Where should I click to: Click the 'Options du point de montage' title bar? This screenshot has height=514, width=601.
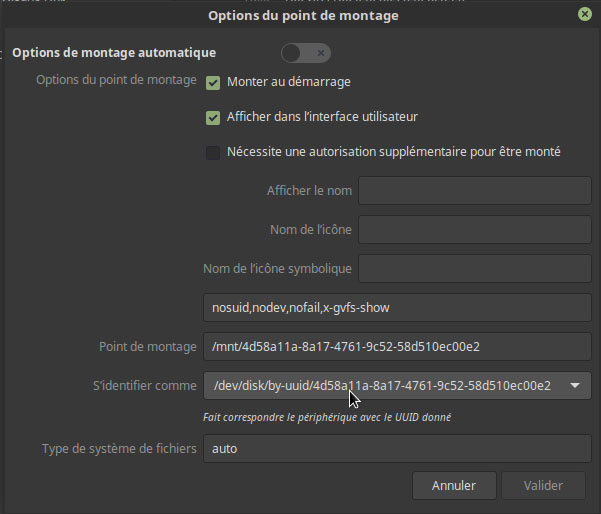[x=302, y=15]
